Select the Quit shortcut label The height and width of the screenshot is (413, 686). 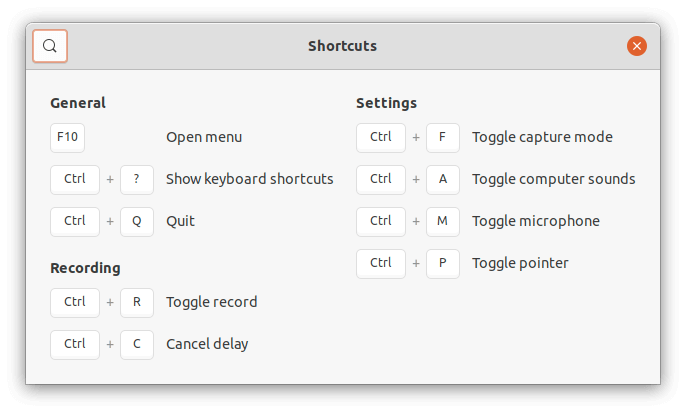point(180,221)
